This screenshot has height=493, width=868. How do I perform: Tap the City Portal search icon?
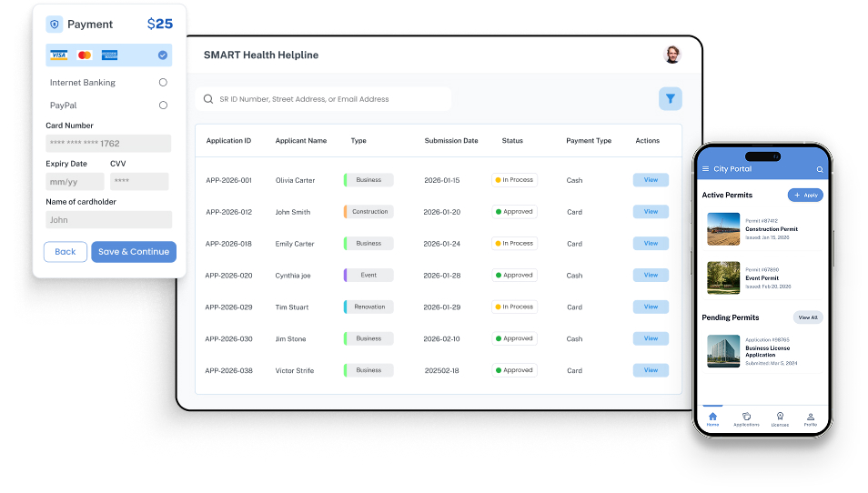coord(819,169)
